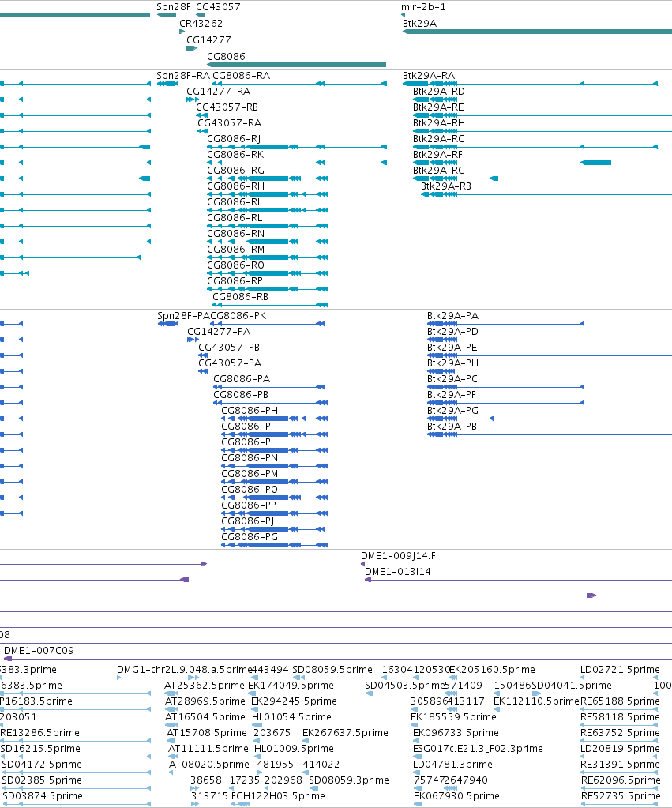672x808 pixels.
Task: Open the LD02721.5prime EST label
Action: pyautogui.click(x=620, y=670)
